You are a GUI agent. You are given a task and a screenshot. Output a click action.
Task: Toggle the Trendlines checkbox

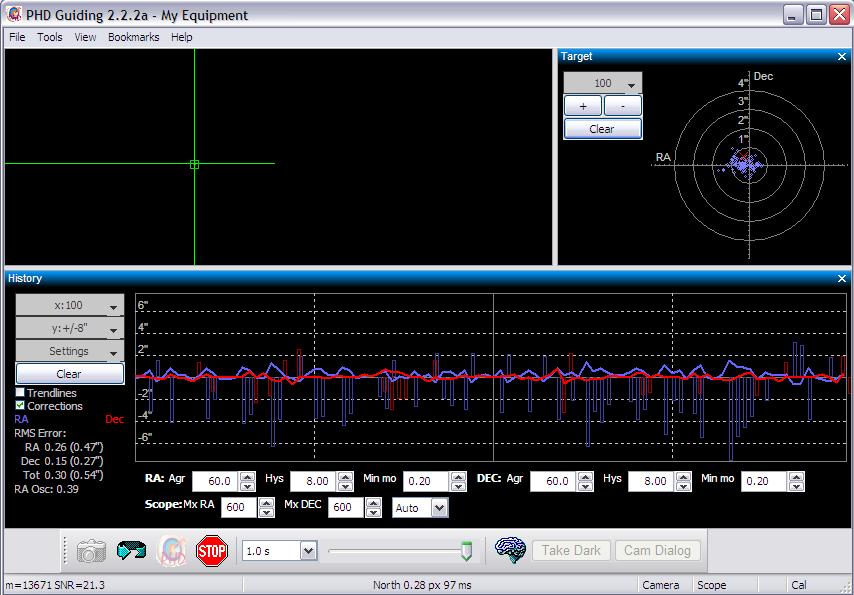(x=20, y=392)
